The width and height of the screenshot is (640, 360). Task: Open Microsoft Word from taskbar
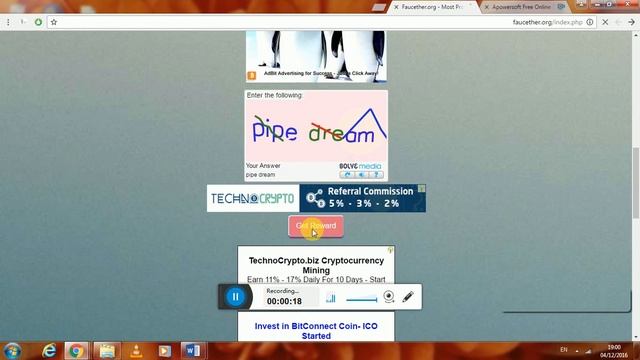pos(193,351)
